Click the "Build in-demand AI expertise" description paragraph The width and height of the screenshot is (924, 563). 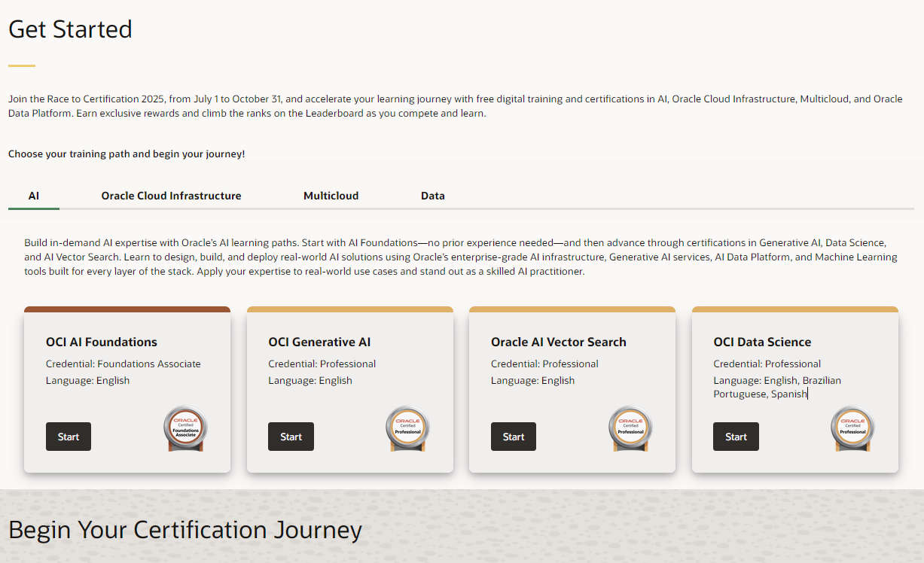461,257
